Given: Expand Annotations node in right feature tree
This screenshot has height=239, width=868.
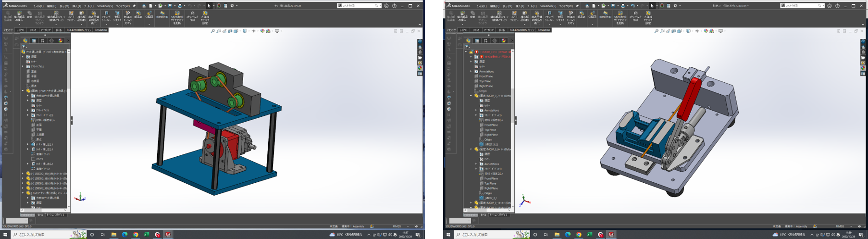Looking at the screenshot, I should click(x=471, y=71).
